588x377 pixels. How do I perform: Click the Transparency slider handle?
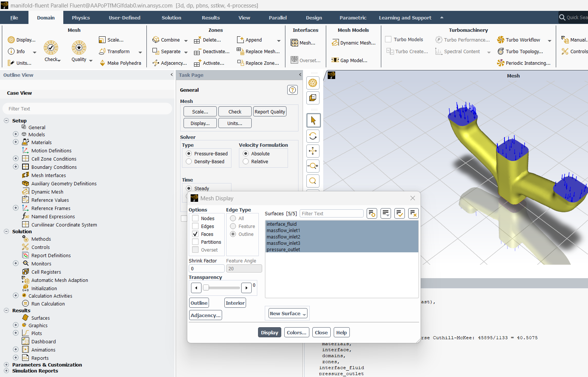pyautogui.click(x=206, y=288)
